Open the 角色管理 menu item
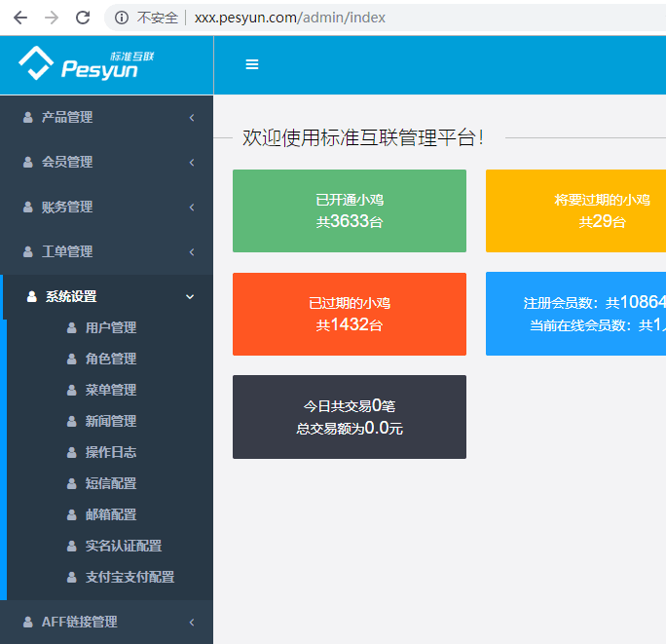666x644 pixels. pyautogui.click(x=111, y=360)
